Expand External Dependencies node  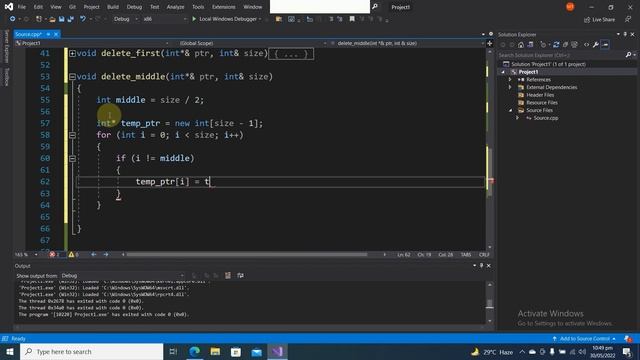(510, 87)
